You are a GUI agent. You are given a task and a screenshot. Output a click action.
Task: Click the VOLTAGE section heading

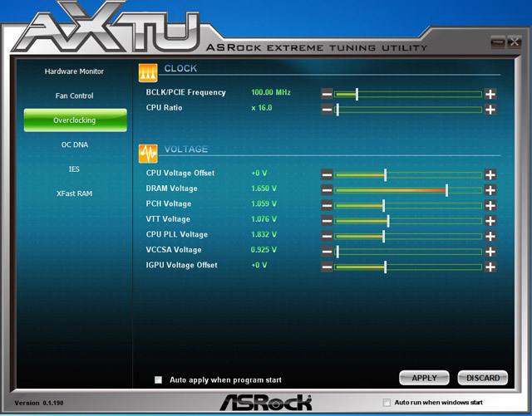tap(186, 149)
